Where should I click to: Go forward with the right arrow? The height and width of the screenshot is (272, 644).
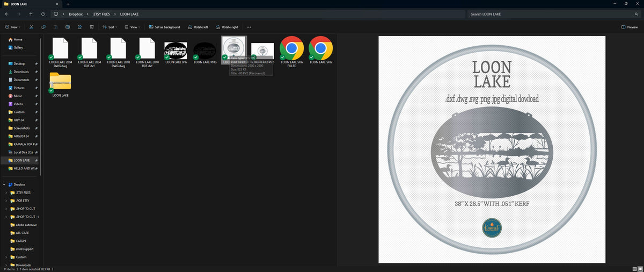[x=19, y=14]
